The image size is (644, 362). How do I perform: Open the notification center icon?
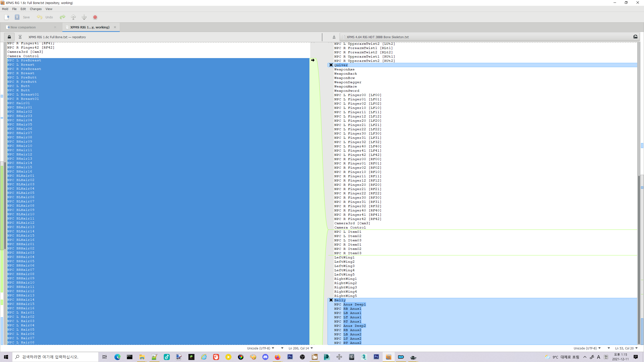(636, 357)
